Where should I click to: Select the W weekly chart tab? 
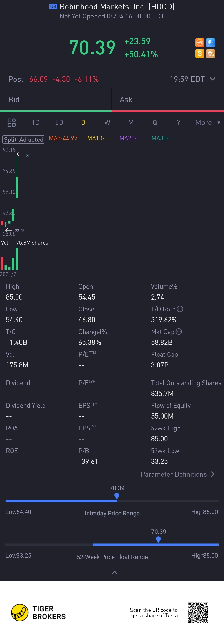click(x=107, y=123)
